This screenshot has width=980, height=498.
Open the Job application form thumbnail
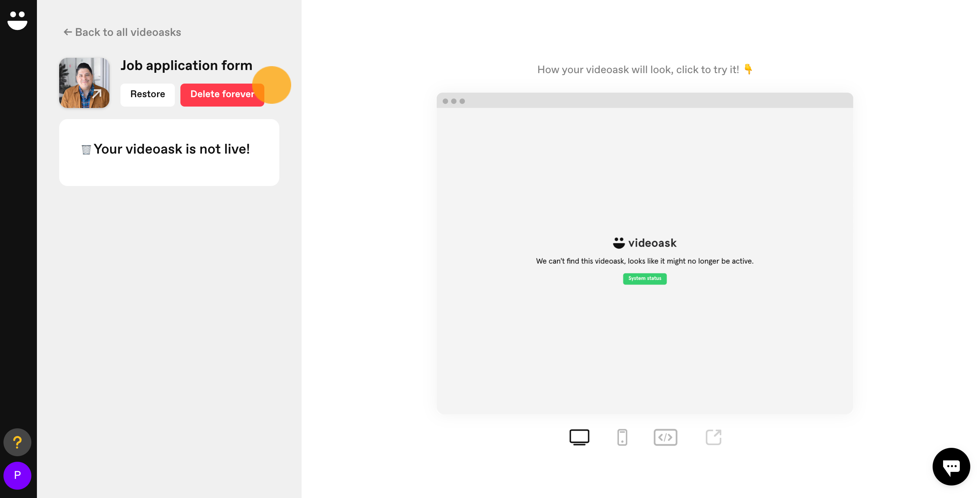[x=84, y=83]
